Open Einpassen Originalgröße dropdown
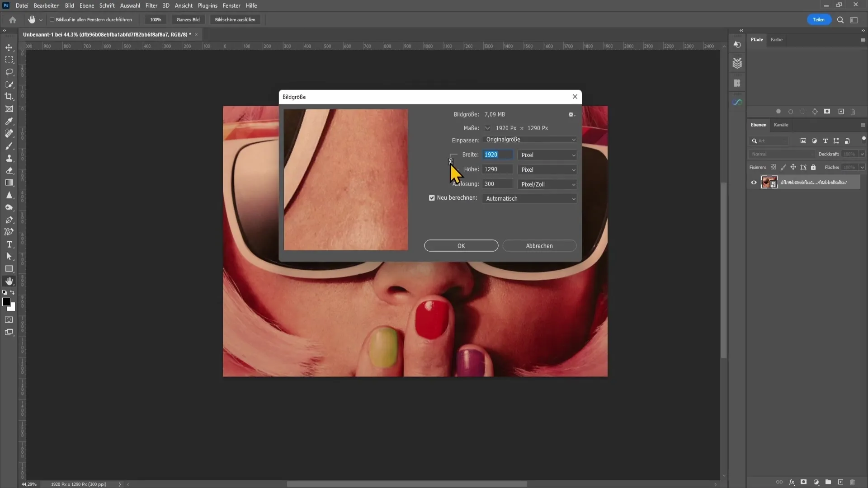Viewport: 868px width, 488px height. click(529, 140)
